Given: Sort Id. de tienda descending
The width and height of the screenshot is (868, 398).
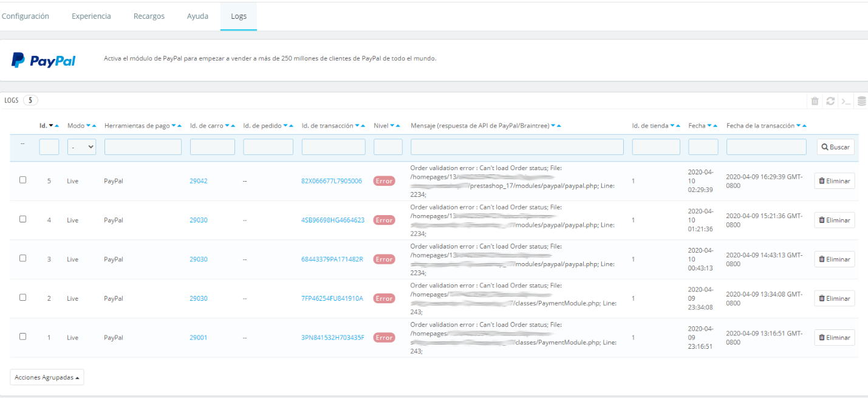Looking at the screenshot, I should click(672, 126).
